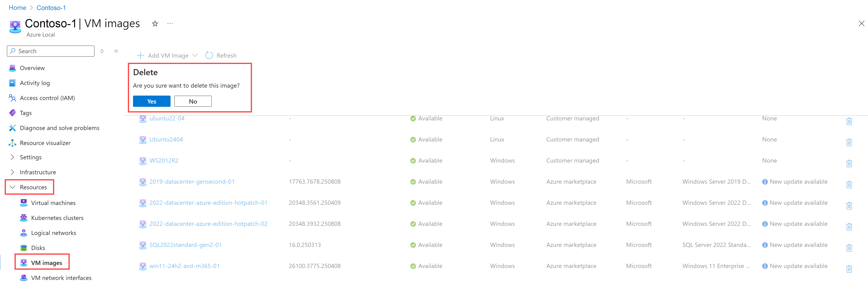Click trash icon for WS2012R2 row
The width and height of the screenshot is (868, 283).
click(849, 164)
